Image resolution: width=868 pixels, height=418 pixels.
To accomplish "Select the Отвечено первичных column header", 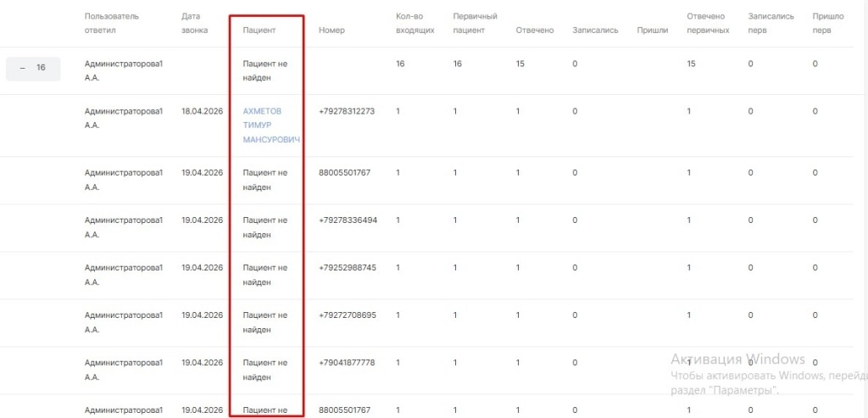I will pos(708,23).
